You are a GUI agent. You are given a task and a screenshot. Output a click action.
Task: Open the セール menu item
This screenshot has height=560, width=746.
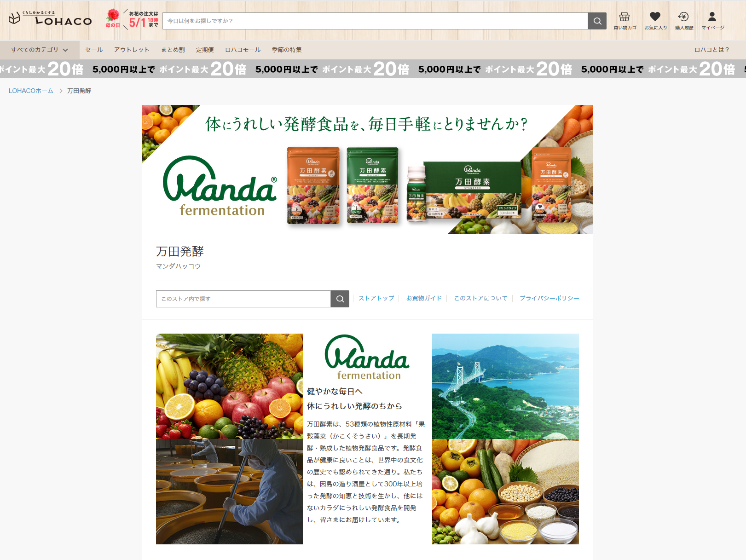94,50
